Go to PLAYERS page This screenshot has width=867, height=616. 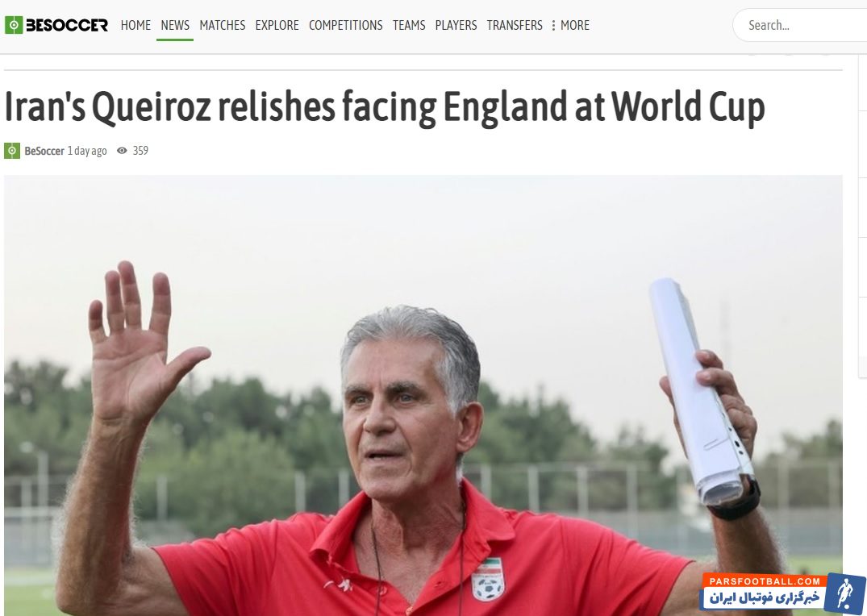click(x=456, y=26)
